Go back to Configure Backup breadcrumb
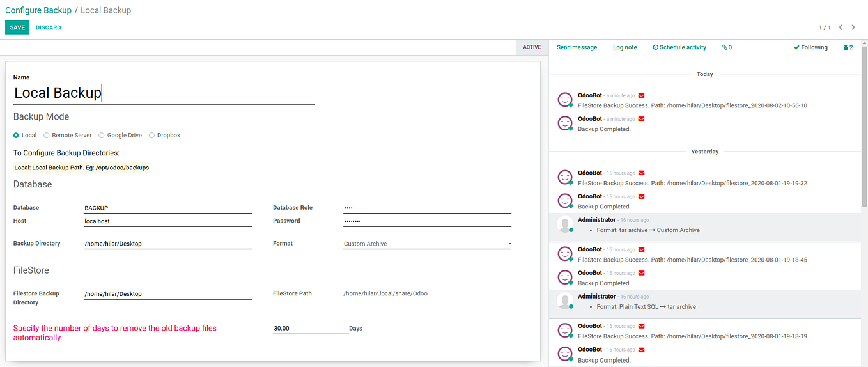868x367 pixels. (38, 10)
